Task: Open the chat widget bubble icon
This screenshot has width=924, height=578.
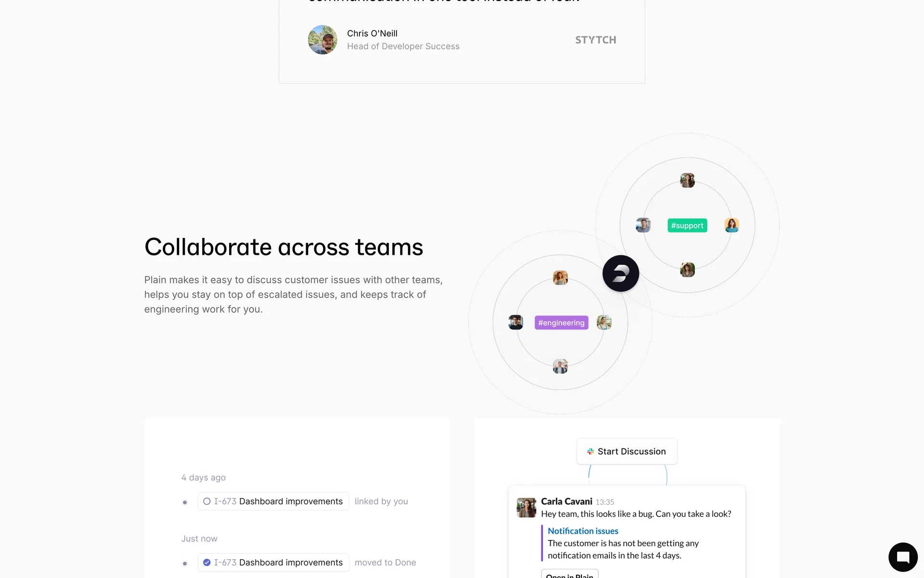Action: [903, 557]
